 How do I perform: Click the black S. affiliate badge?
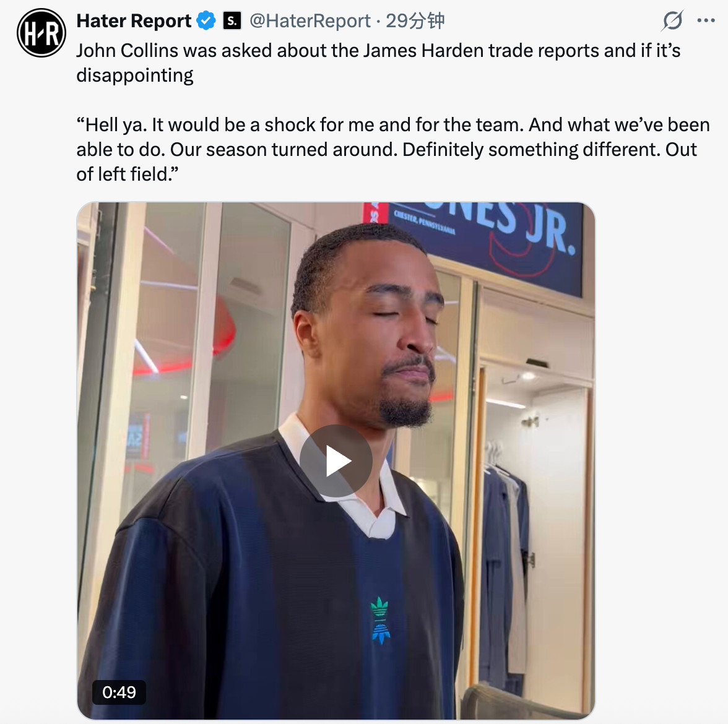point(232,21)
